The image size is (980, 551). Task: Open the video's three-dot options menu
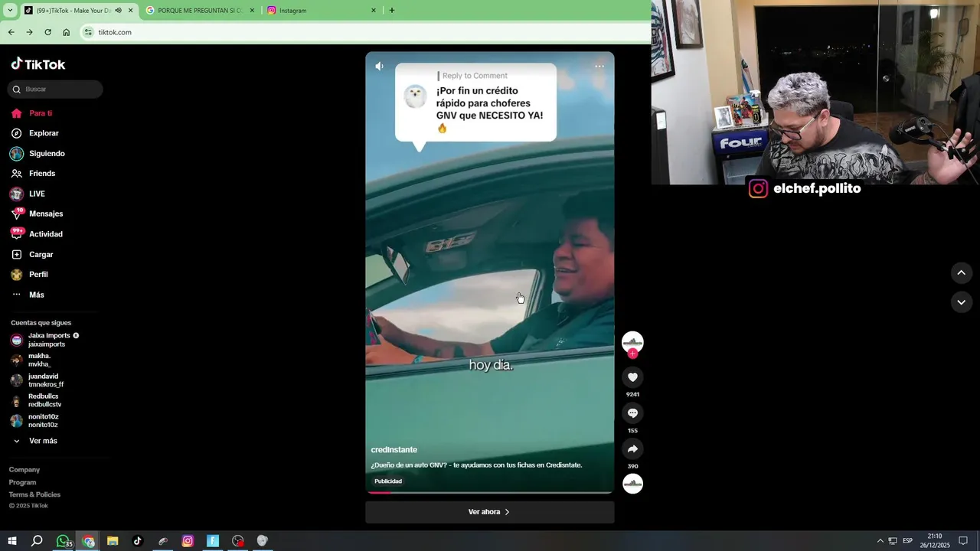(599, 67)
